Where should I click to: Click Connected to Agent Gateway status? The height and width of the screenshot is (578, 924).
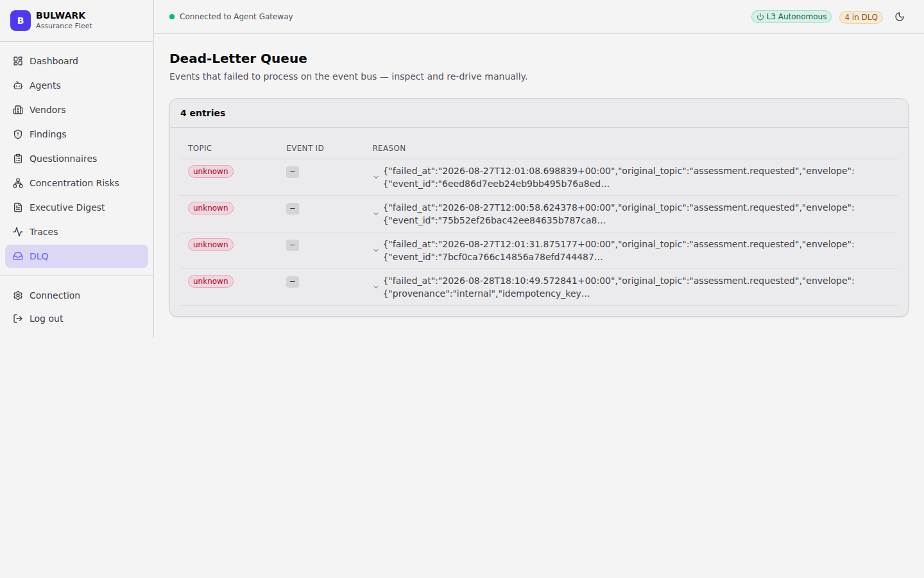pos(236,17)
